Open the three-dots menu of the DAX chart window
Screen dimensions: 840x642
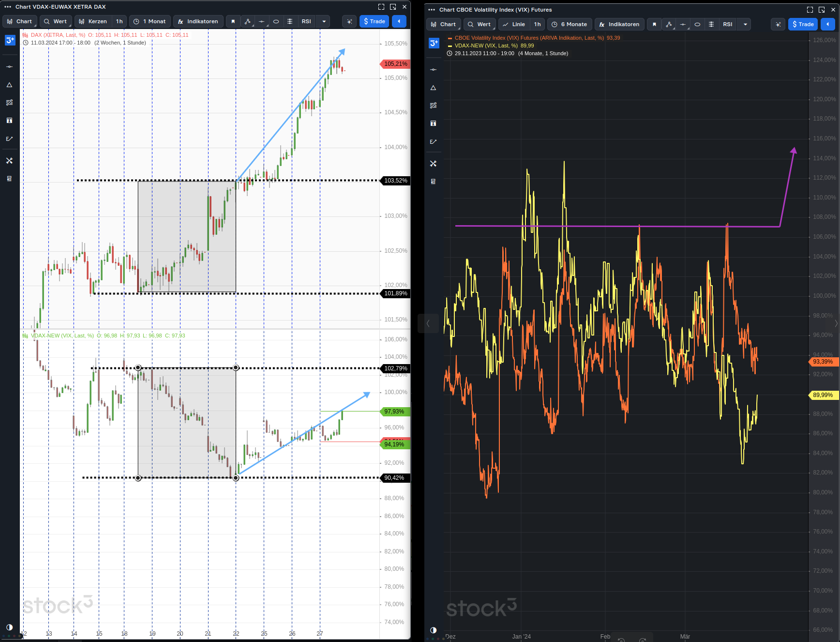8,7
